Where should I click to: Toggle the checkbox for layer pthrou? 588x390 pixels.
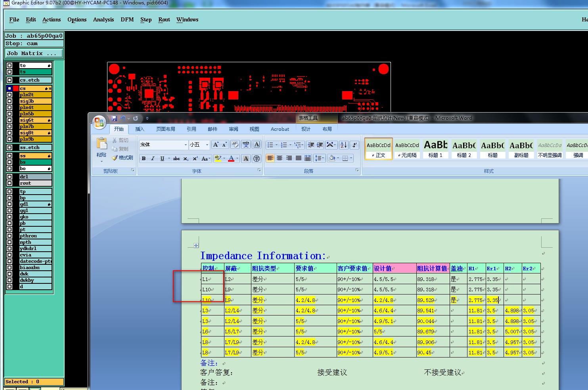pyautogui.click(x=10, y=236)
